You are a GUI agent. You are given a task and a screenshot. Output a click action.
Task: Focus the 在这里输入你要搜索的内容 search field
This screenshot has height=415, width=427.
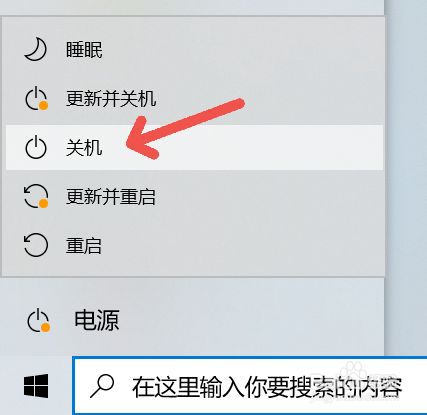[249, 386]
